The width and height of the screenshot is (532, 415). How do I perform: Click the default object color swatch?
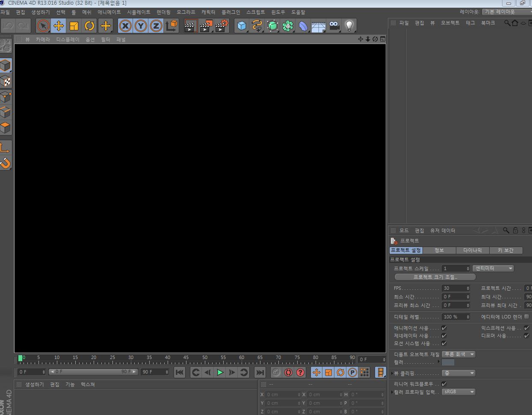pos(448,362)
